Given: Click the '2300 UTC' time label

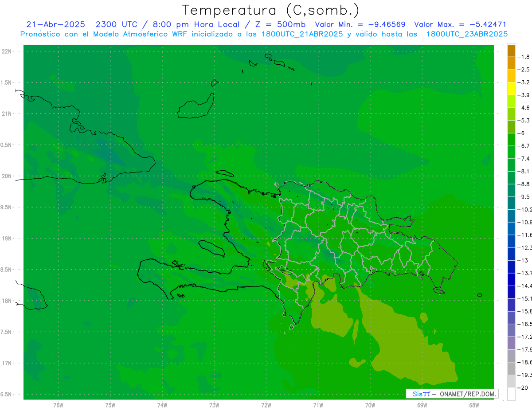Looking at the screenshot, I should 117,24.
